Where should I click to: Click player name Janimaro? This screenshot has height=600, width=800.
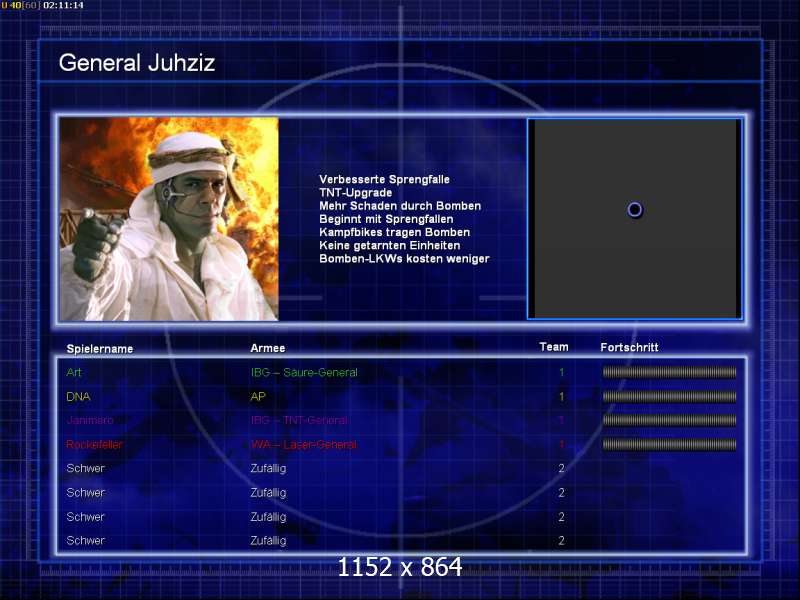coord(89,421)
